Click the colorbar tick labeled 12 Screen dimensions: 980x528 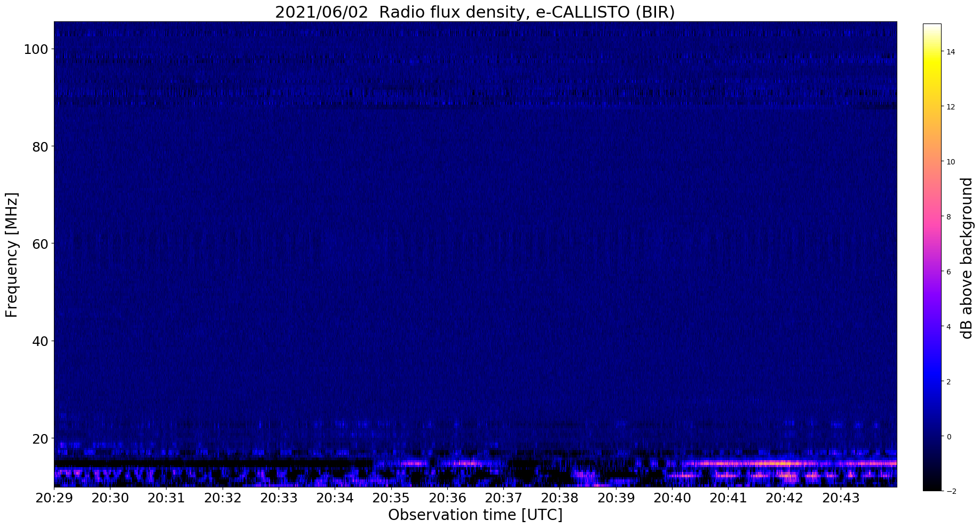[x=951, y=107]
